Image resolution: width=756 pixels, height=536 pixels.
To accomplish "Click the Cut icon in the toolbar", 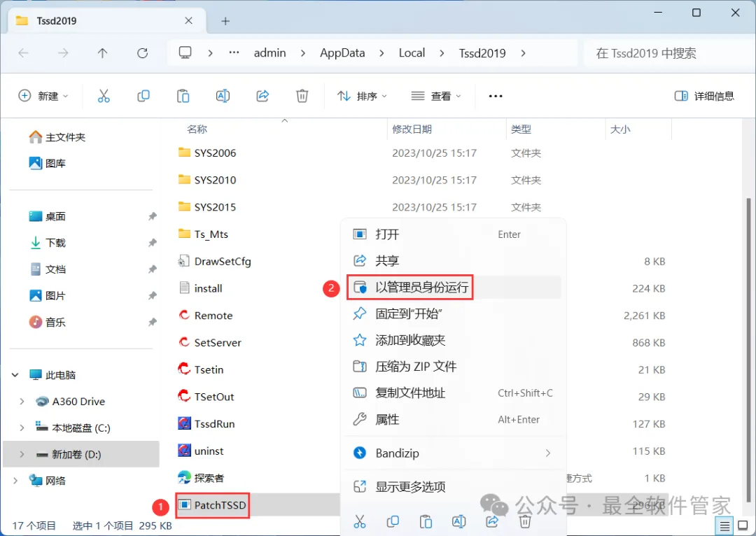I will click(x=104, y=96).
